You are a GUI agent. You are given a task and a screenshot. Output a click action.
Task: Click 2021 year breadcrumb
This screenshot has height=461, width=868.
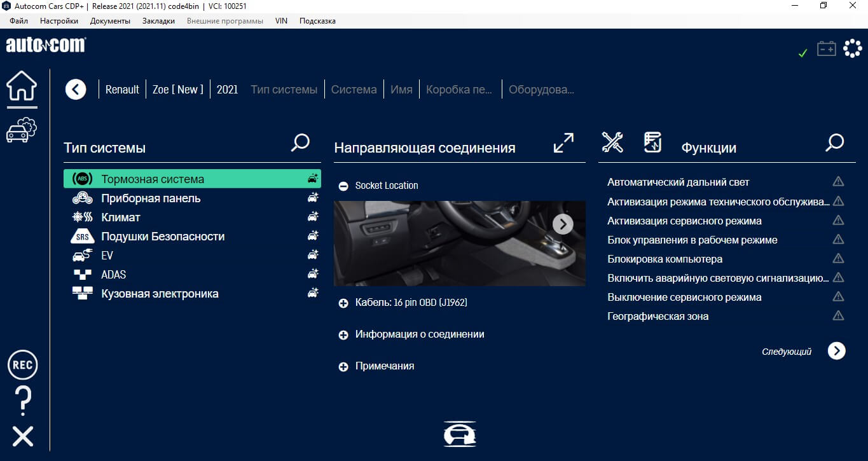[x=227, y=90]
